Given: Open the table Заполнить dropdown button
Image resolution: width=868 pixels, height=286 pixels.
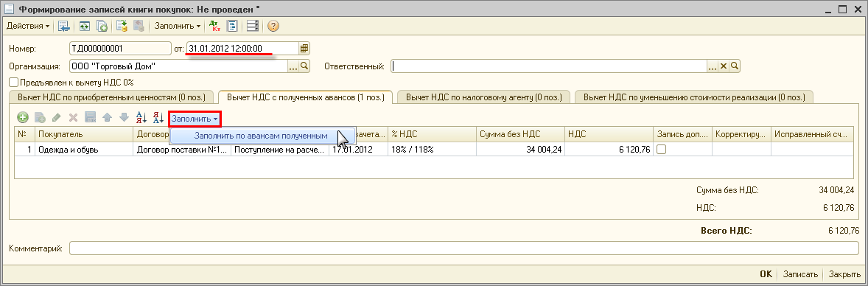Looking at the screenshot, I should tap(195, 119).
